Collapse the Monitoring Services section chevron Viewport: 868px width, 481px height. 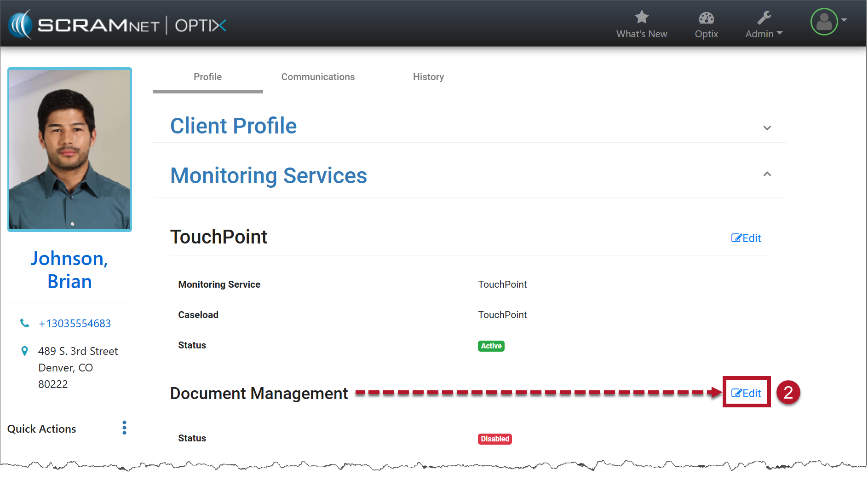point(767,174)
